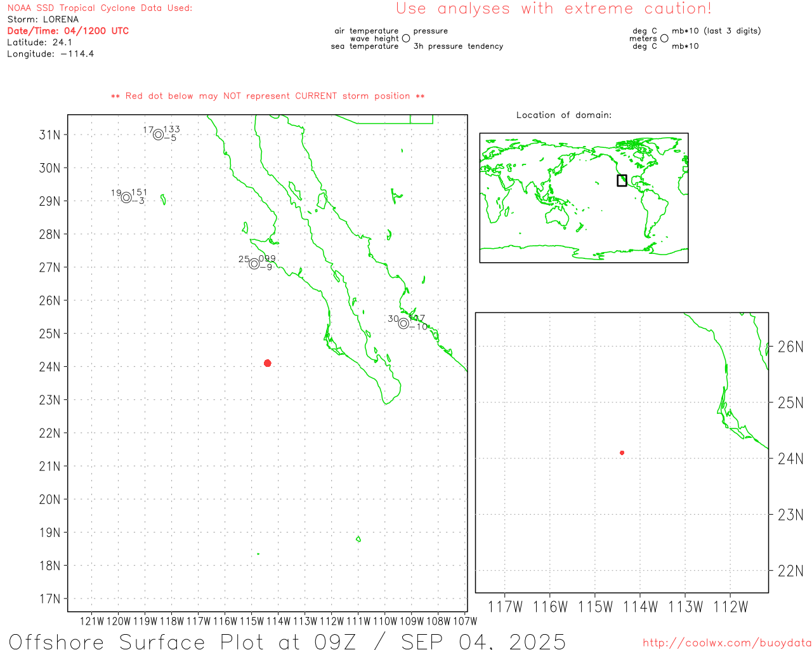The height and width of the screenshot is (650, 812).
Task: Click 'mb*10 (last 3 digits)' legend text
Action: point(716,31)
